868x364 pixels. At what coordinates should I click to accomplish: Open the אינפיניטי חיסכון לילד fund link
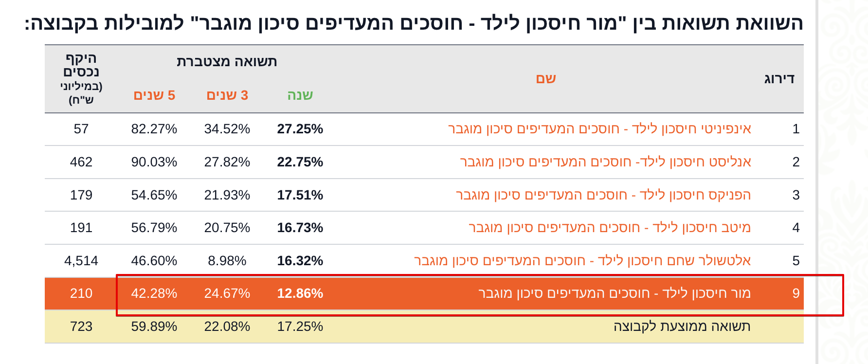(x=599, y=129)
